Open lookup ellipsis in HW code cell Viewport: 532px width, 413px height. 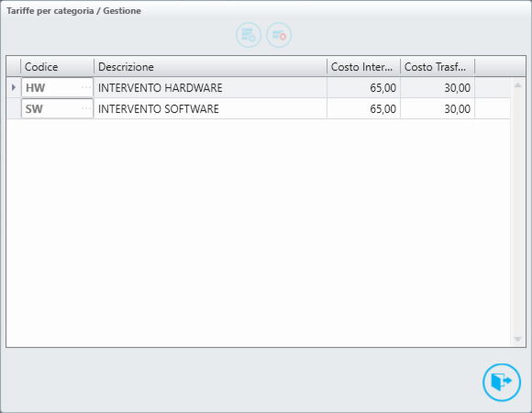point(86,87)
